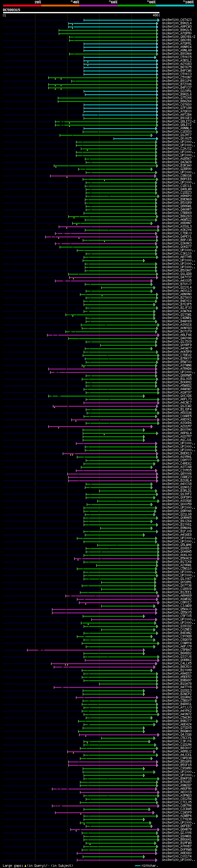Screen dimensions: 197x868
Task: Open hit UniRef100_B9H2L4
Action: tap(177, 23)
